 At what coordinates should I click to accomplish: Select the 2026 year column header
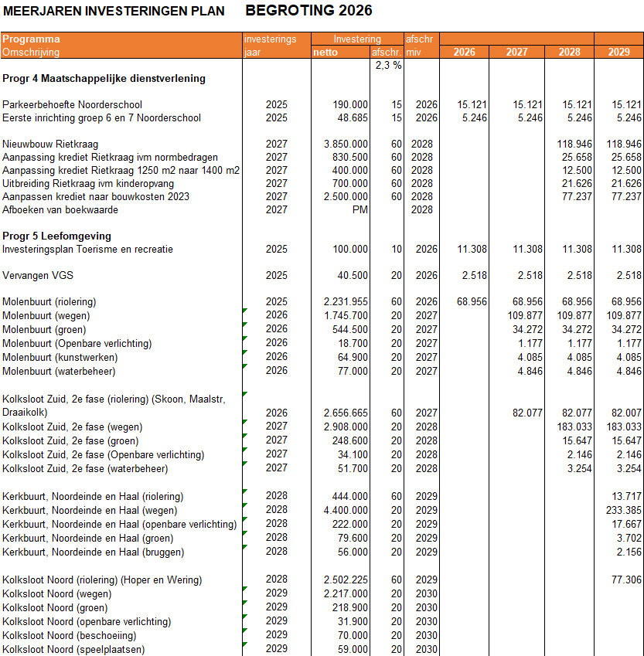tap(464, 52)
